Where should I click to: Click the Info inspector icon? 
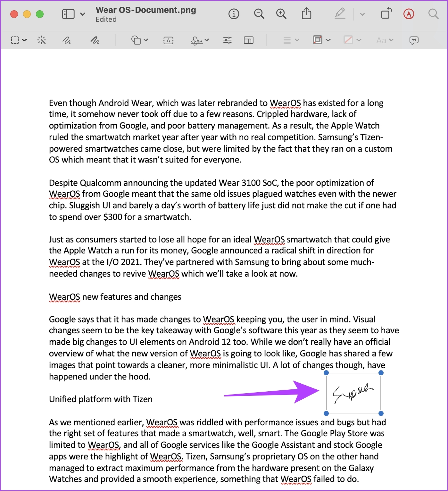[234, 14]
